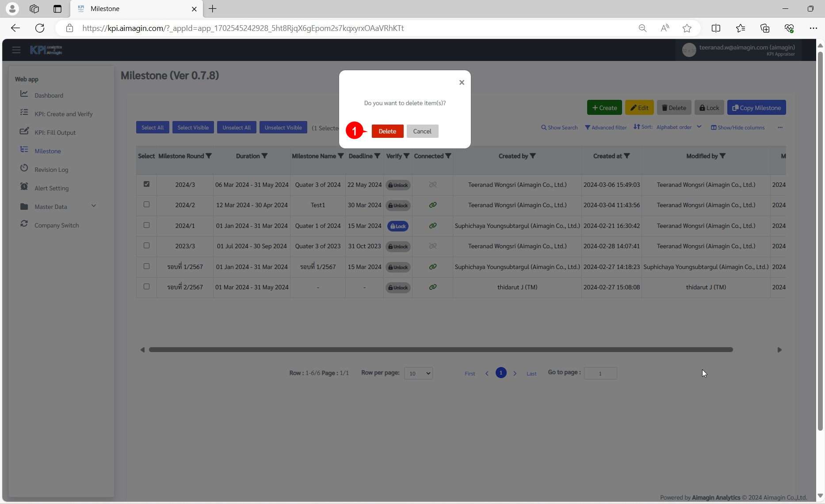Add page to favorites star icon
The image size is (825, 504).
pyautogui.click(x=687, y=28)
